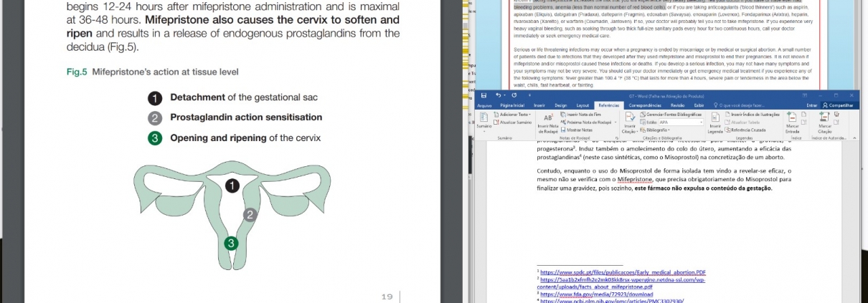Click the Marcar Entrada index icon
The image size is (868, 303).
[x=793, y=118]
